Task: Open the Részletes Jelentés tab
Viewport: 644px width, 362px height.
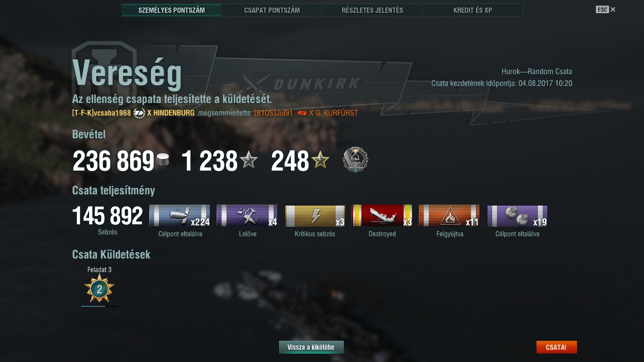Action: 372,10
